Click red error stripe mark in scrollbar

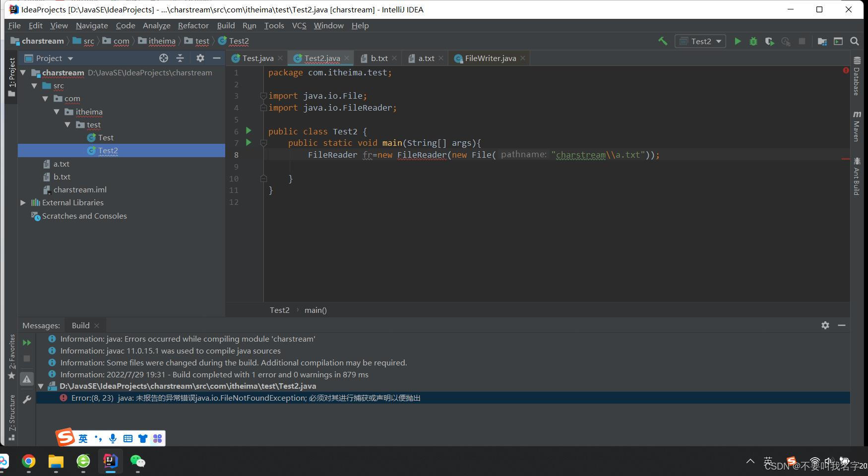[x=846, y=159]
